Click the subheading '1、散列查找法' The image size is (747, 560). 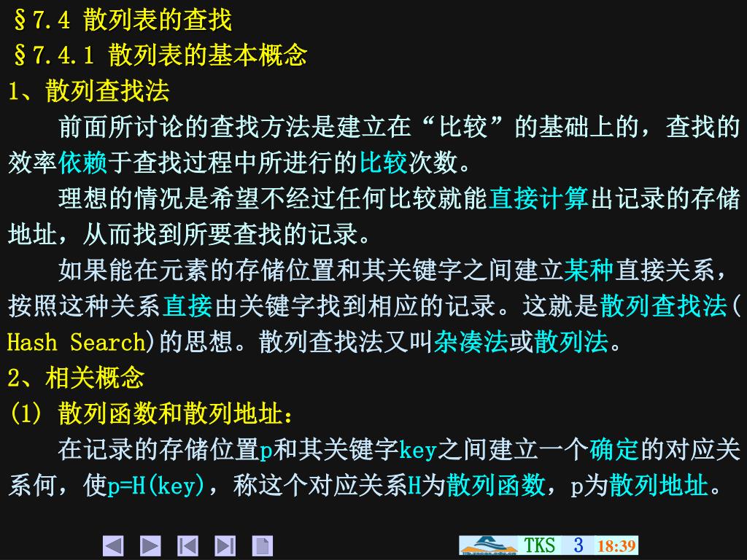[88, 90]
